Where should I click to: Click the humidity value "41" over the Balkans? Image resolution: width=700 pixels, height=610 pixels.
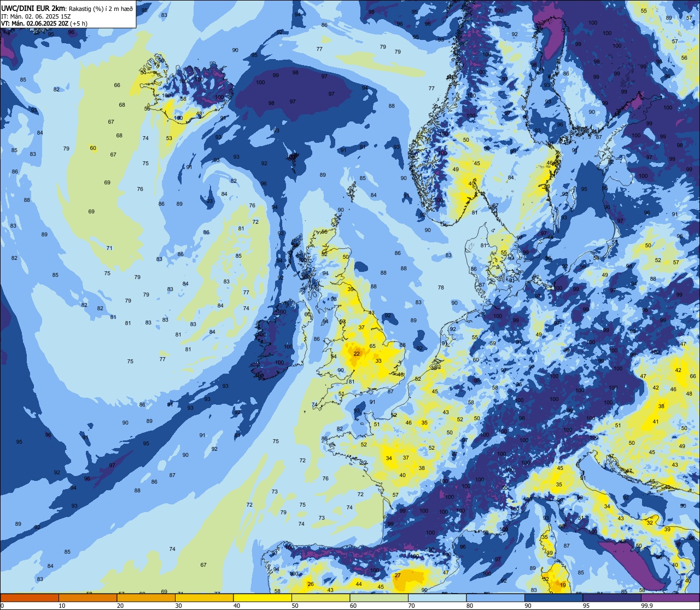point(656,422)
